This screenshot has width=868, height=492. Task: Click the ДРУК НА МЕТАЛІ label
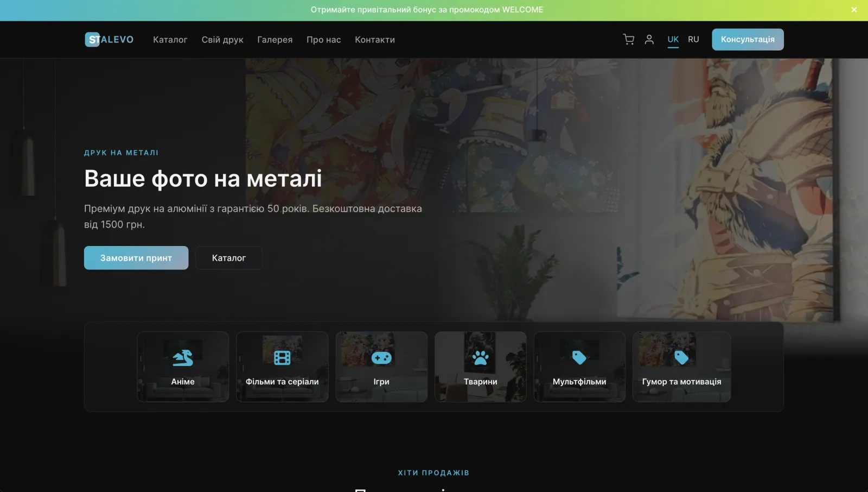pos(122,153)
